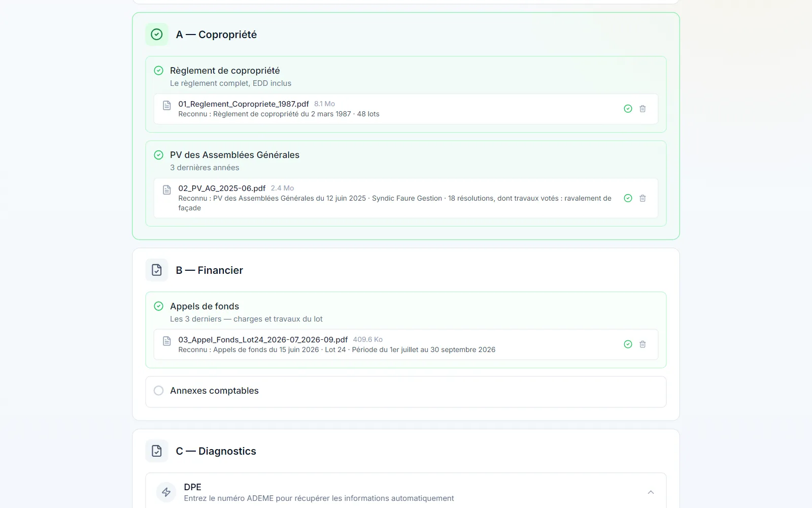
Task: Click the file icon of 03_Appel_Fonds_Lot24 pdf
Action: pos(166,341)
